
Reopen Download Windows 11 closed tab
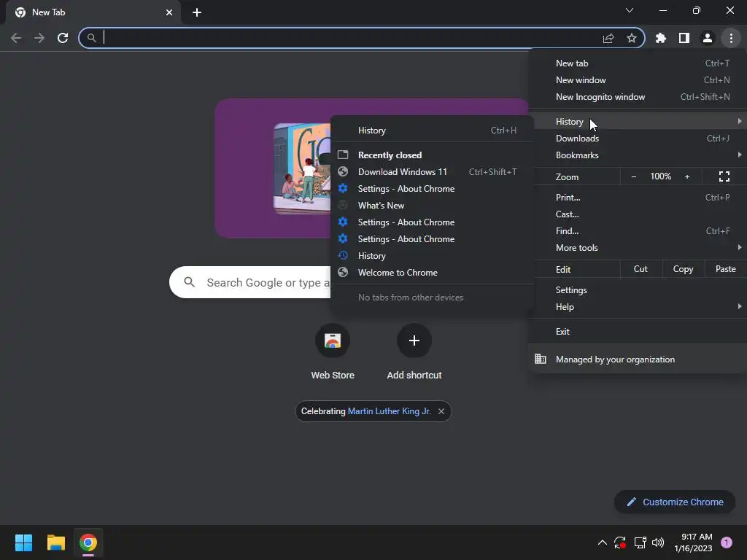pyautogui.click(x=432, y=172)
